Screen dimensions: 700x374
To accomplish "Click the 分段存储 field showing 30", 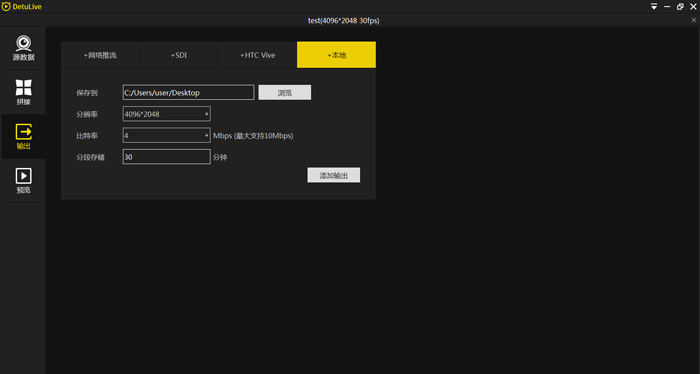I will (167, 157).
